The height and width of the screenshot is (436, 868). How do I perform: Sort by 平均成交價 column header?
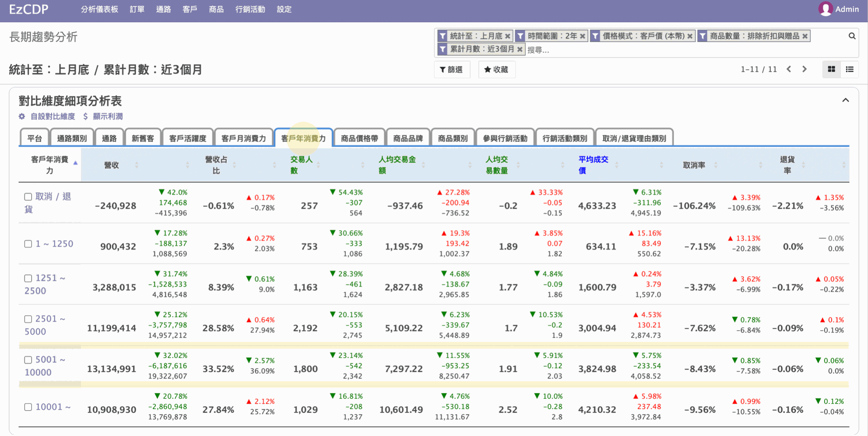coord(593,165)
